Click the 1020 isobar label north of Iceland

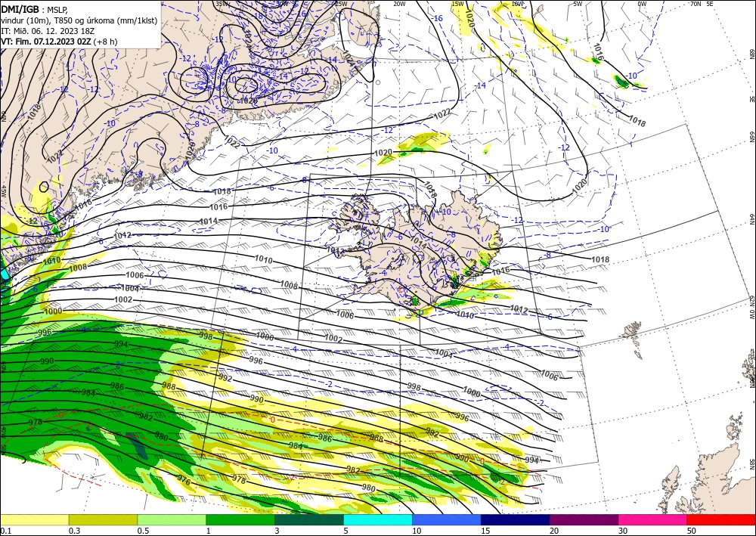tap(383, 152)
